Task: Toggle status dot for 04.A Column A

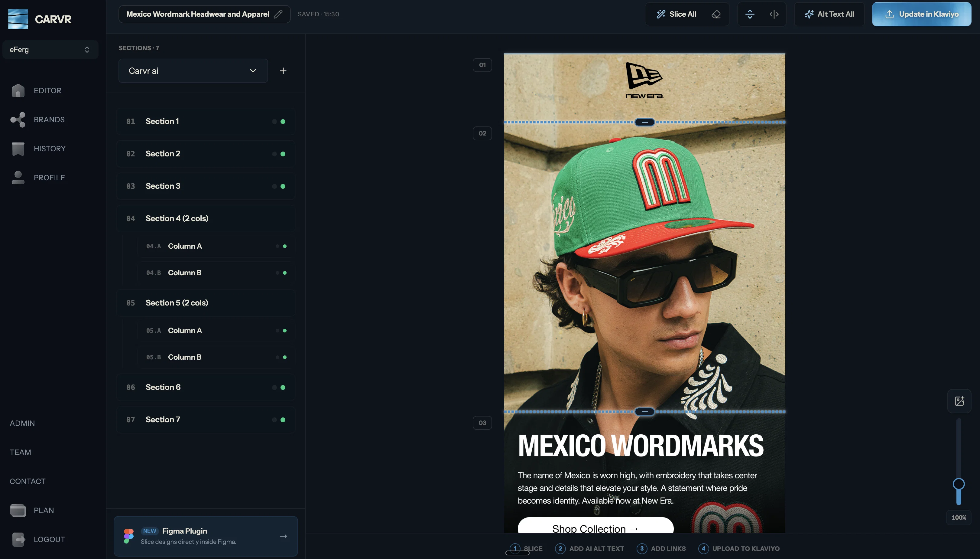Action: pos(285,246)
